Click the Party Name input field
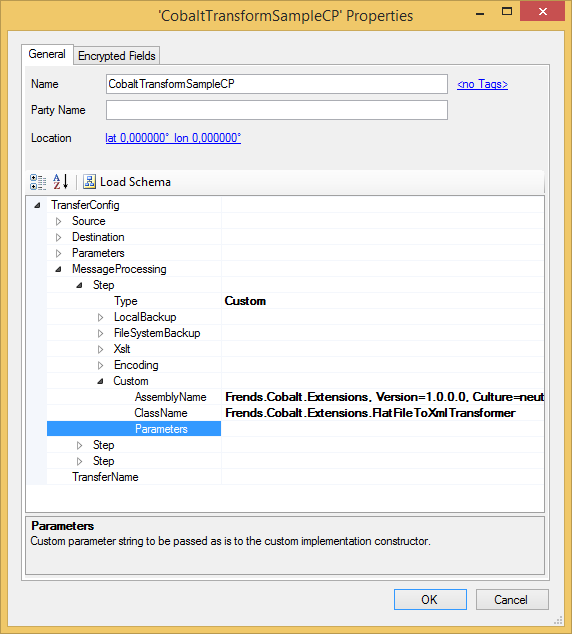Screen dimensions: 572x634 pos(277,110)
